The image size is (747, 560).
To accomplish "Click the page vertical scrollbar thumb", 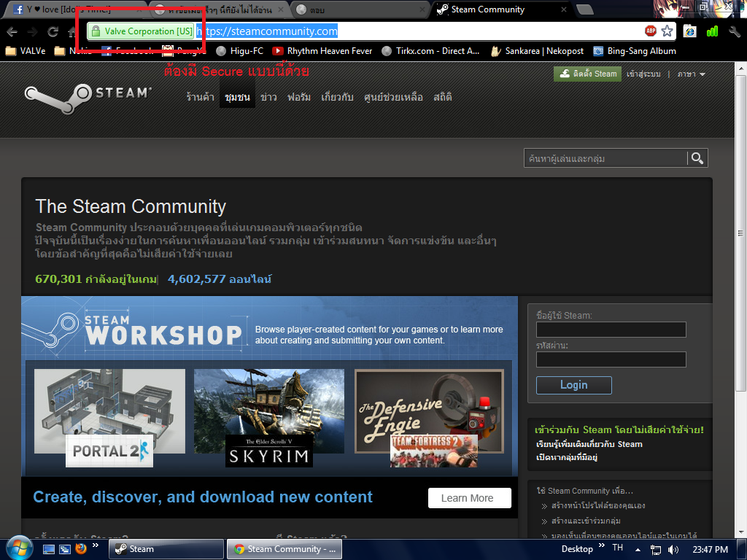I will pyautogui.click(x=741, y=233).
